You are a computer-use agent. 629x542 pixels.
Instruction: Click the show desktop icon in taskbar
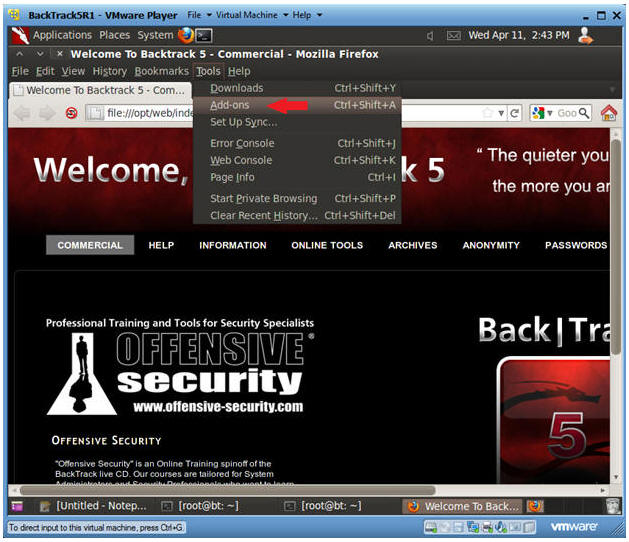(17, 506)
